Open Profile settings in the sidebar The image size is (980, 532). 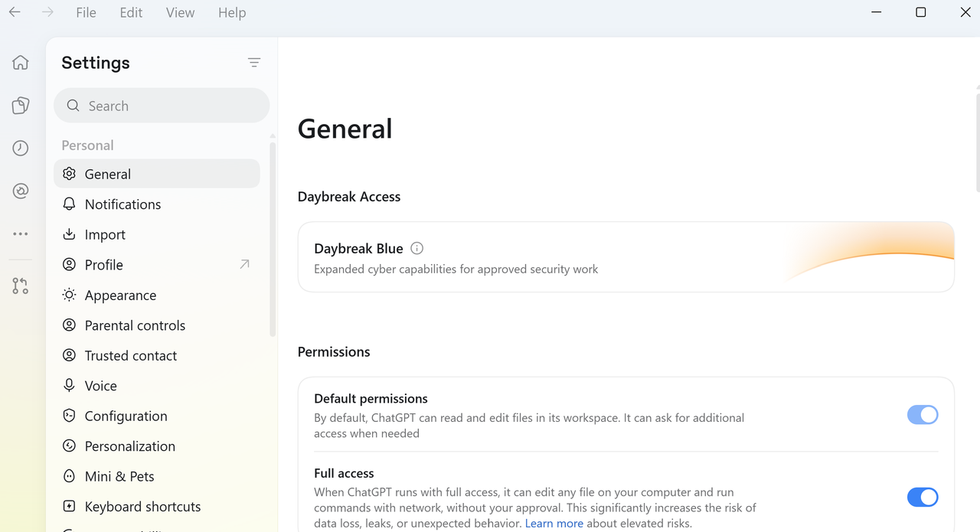(157, 265)
